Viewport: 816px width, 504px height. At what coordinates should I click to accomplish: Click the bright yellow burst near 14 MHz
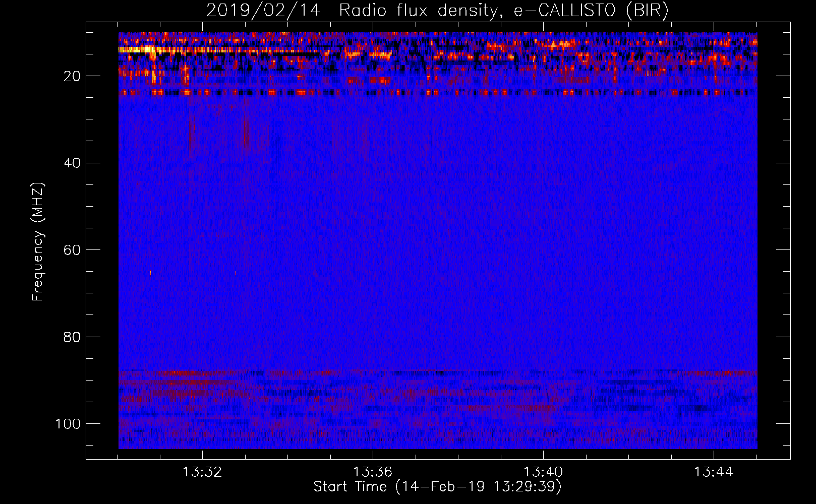click(x=137, y=49)
